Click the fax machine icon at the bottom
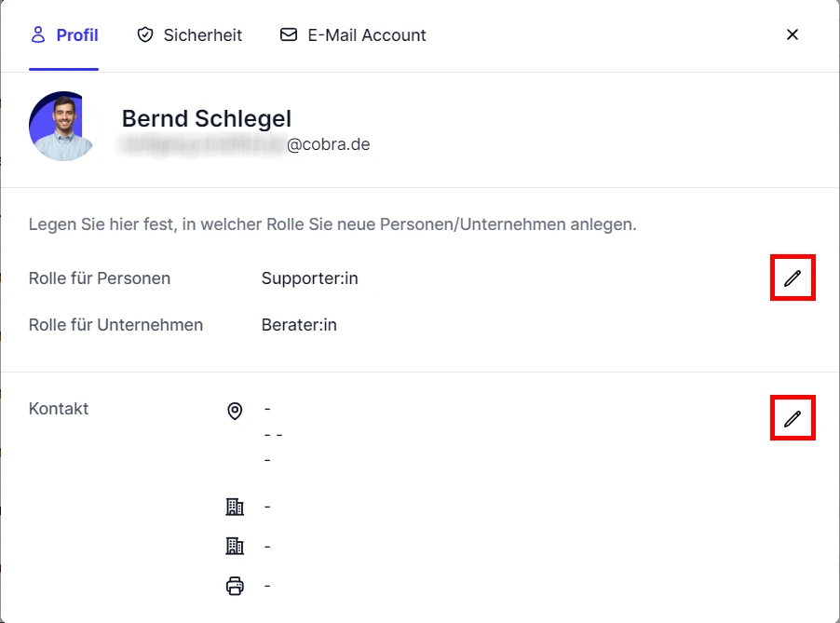Viewport: 840px width, 623px height. pos(235,585)
